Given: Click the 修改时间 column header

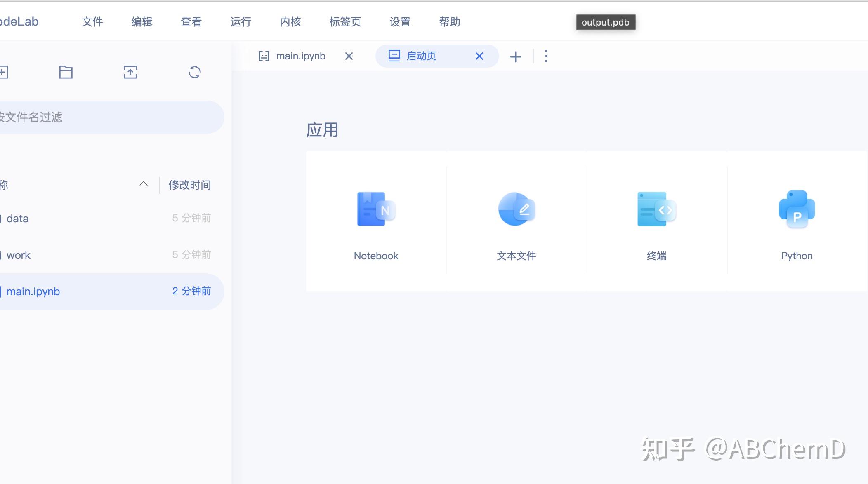Looking at the screenshot, I should point(189,185).
